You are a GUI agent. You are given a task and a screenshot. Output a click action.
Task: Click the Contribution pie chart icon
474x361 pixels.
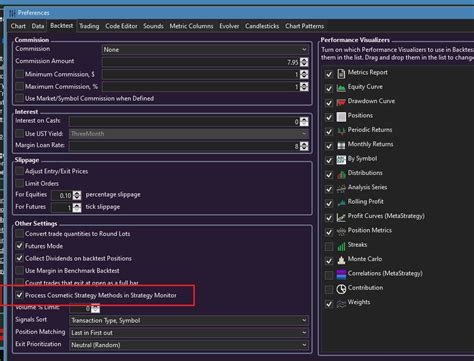341,289
